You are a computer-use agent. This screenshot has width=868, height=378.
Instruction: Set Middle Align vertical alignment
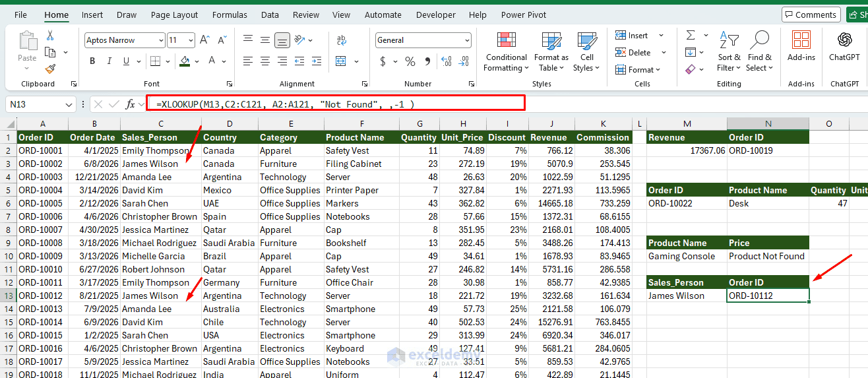(x=265, y=40)
